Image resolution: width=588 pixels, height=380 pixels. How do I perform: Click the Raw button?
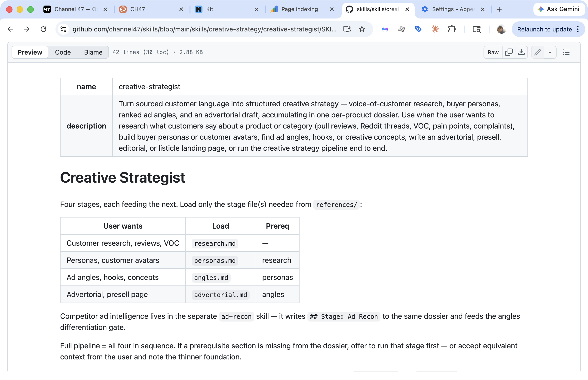pyautogui.click(x=493, y=52)
